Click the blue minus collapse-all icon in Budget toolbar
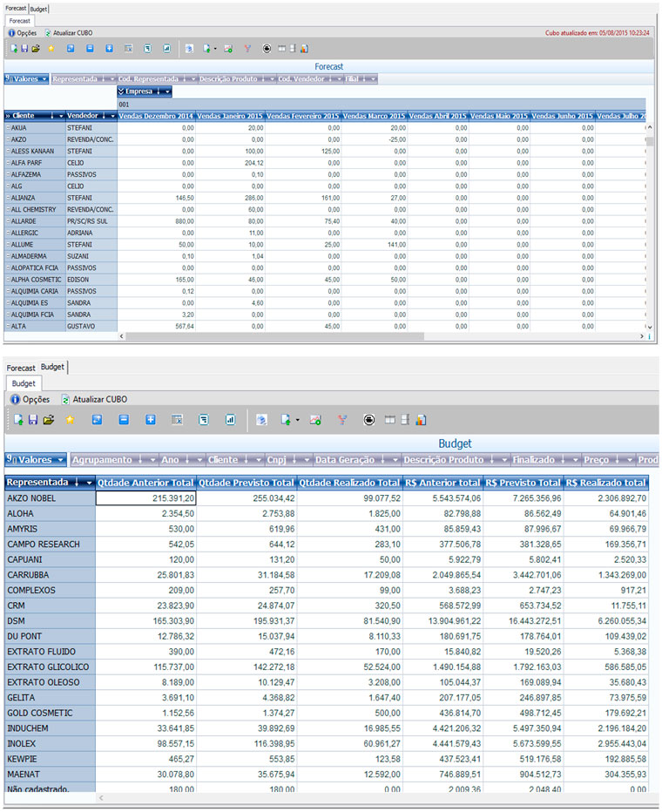 [124, 420]
